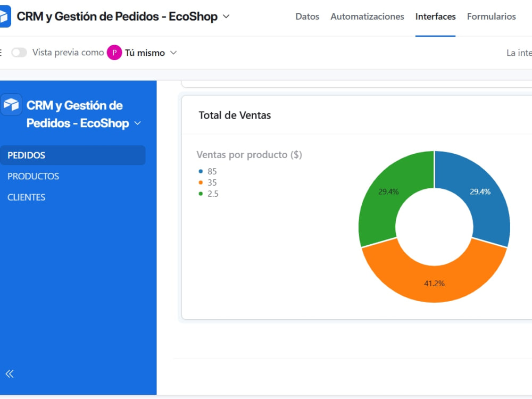Click the legend label 2.5
Viewport: 532px width, 399px height.
coord(213,194)
